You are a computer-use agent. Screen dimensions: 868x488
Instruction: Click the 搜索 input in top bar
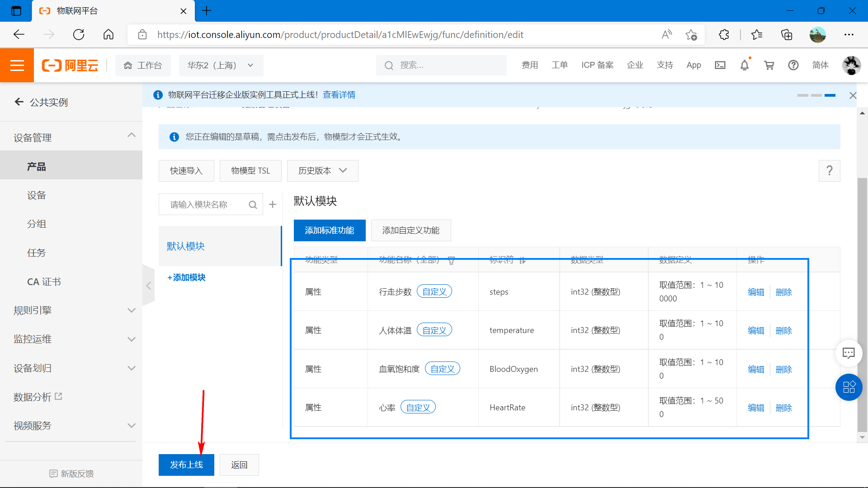[441, 66]
